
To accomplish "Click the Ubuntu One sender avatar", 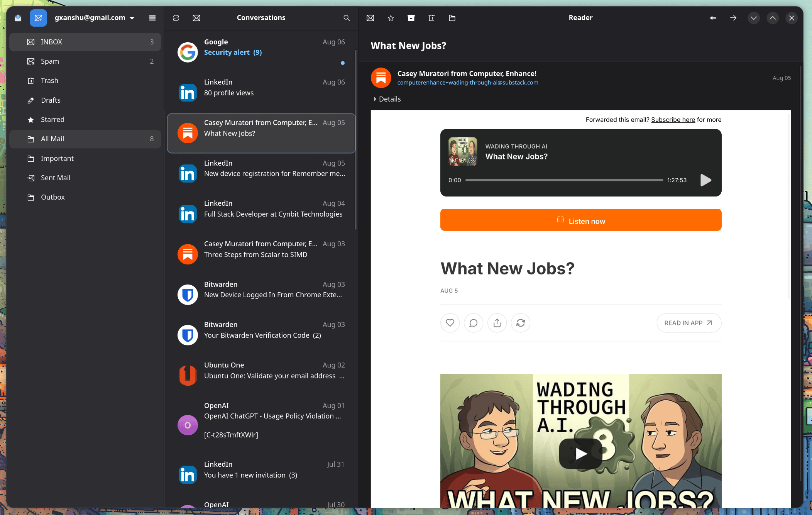I will tap(188, 375).
